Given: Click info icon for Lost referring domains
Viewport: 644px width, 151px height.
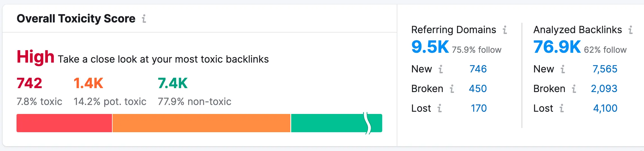Looking at the screenshot, I should [x=440, y=108].
